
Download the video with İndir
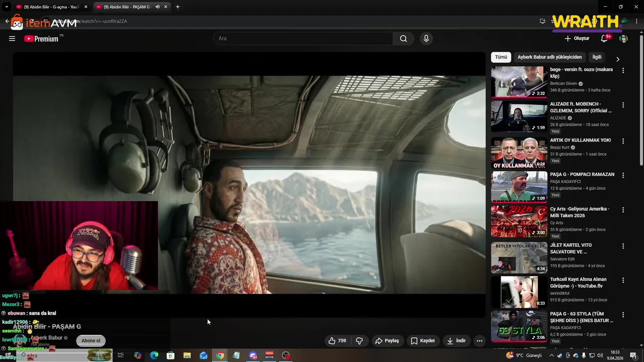tap(456, 341)
